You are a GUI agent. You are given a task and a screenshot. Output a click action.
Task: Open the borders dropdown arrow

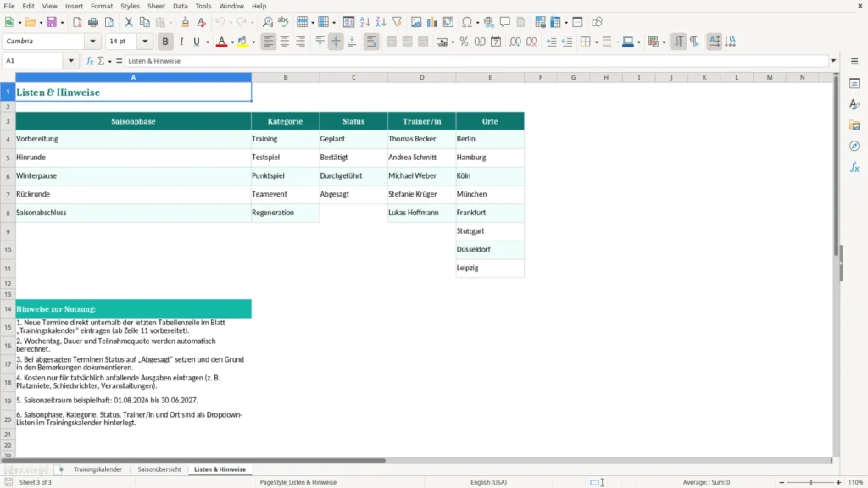596,42
